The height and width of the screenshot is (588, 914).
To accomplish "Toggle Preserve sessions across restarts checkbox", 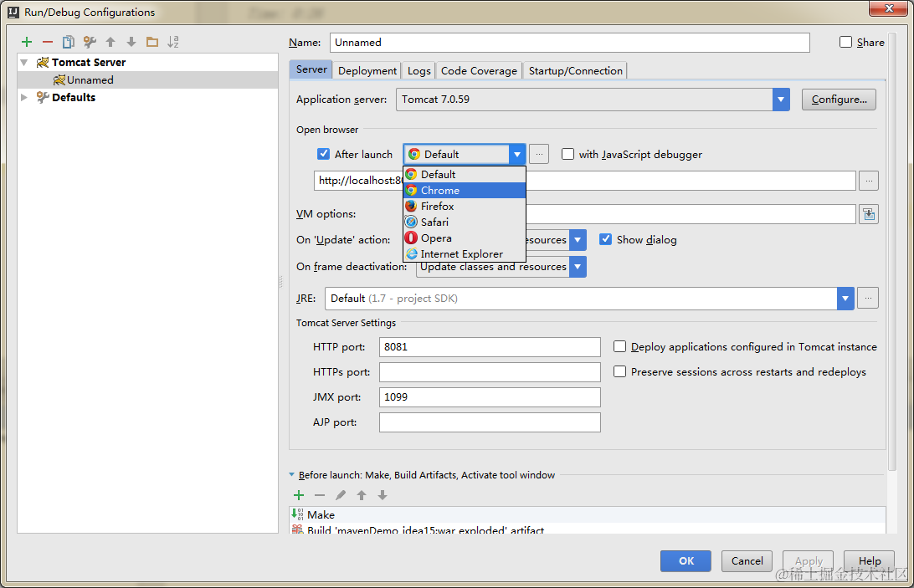I will coord(619,372).
